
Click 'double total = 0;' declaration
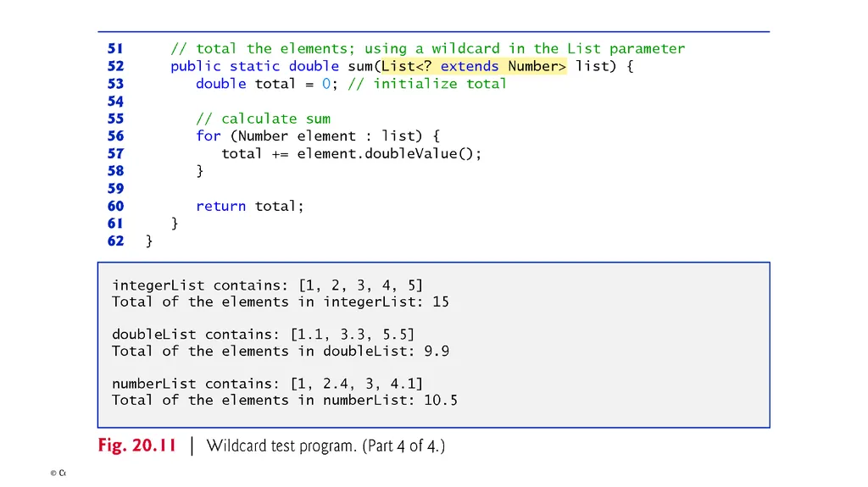pos(266,84)
